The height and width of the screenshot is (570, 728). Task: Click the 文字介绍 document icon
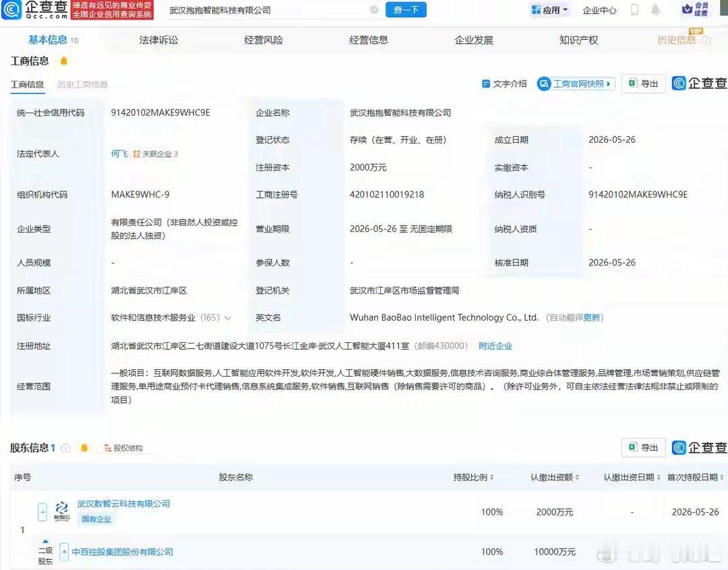coord(485,84)
